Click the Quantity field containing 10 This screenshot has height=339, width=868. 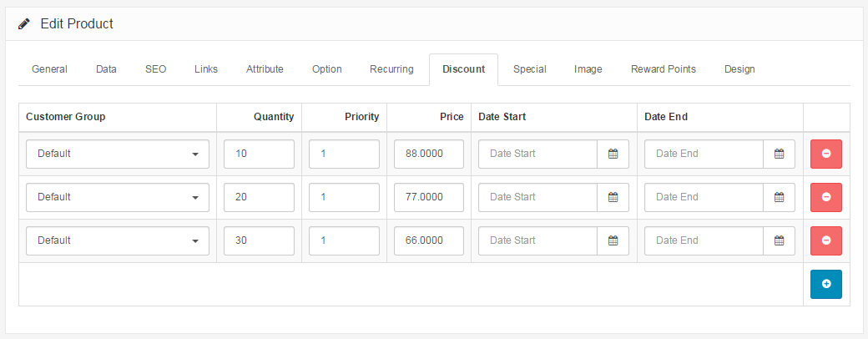(259, 154)
